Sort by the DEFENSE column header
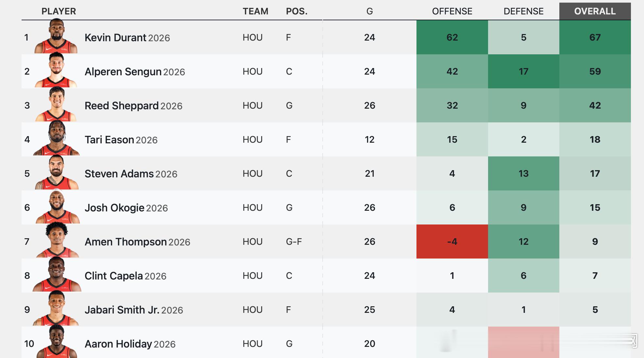 (523, 11)
